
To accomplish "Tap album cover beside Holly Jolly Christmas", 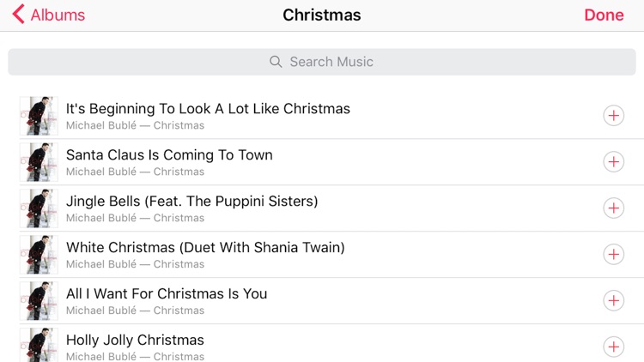I will [39, 345].
